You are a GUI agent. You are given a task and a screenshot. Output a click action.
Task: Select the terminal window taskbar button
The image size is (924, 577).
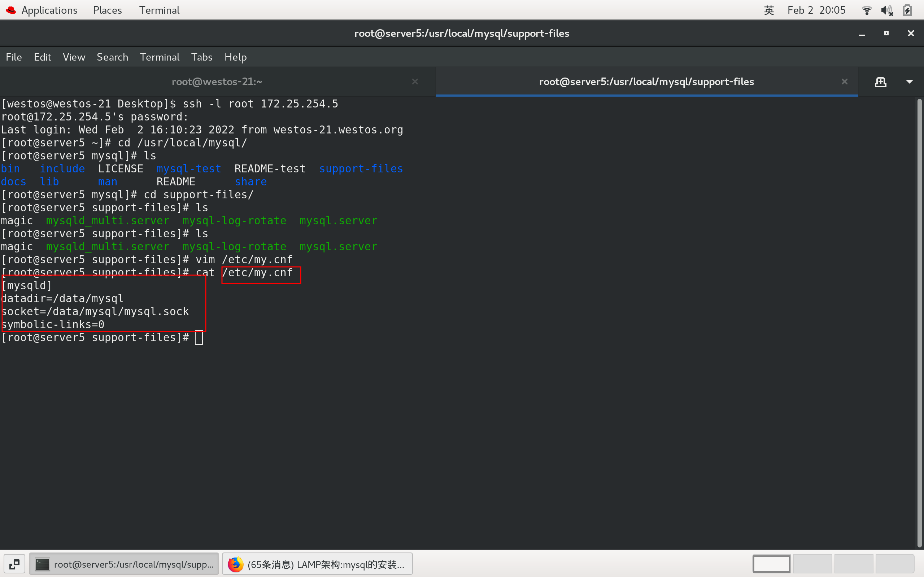[x=124, y=564]
